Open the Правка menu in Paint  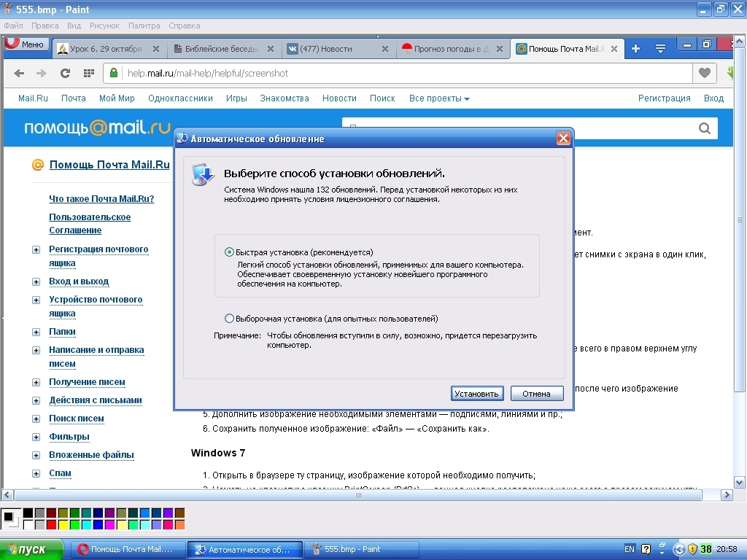coord(44,26)
